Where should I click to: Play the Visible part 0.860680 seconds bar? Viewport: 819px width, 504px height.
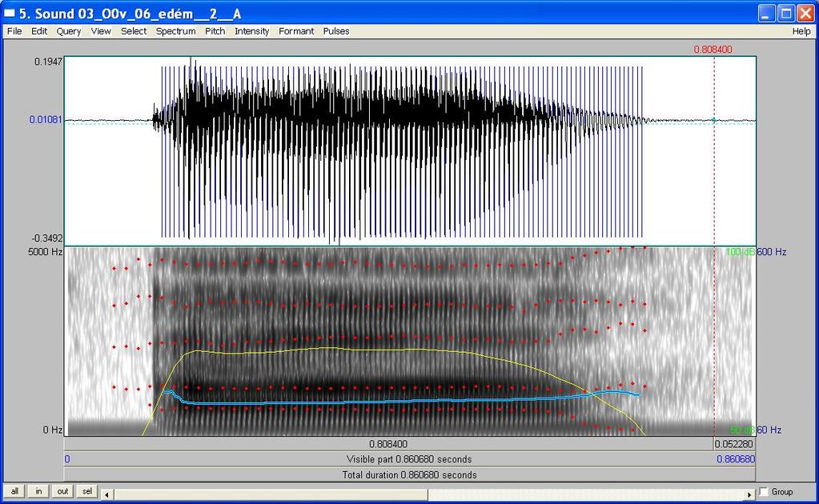coord(410,459)
